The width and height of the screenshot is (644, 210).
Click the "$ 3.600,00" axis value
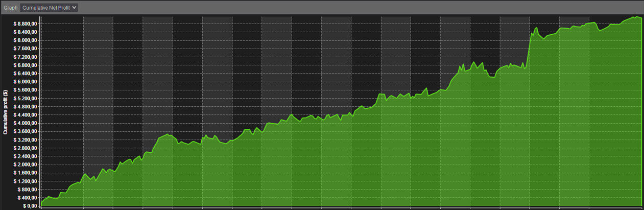pos(25,131)
